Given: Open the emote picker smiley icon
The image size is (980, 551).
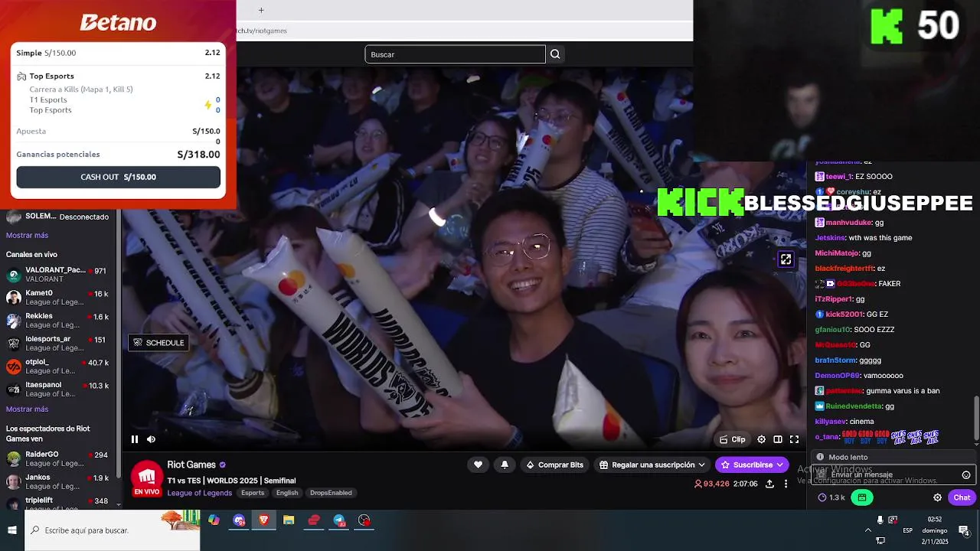Looking at the screenshot, I should (x=966, y=475).
